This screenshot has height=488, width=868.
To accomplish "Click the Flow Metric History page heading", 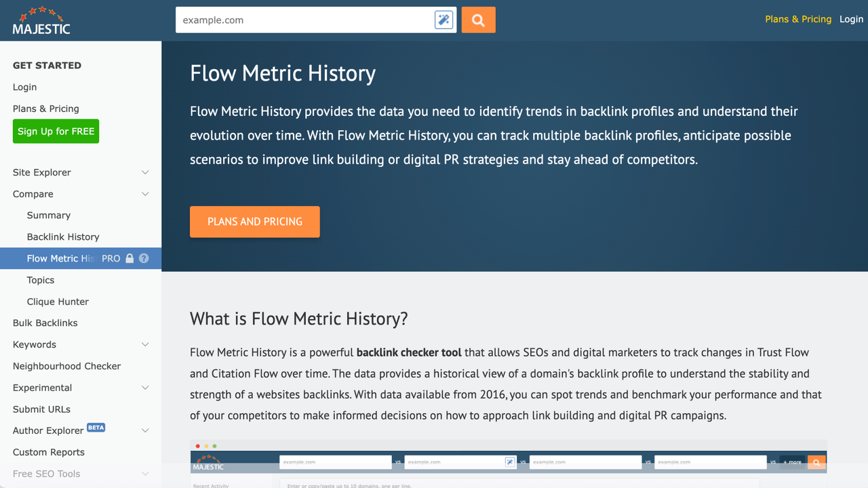I will pos(283,73).
